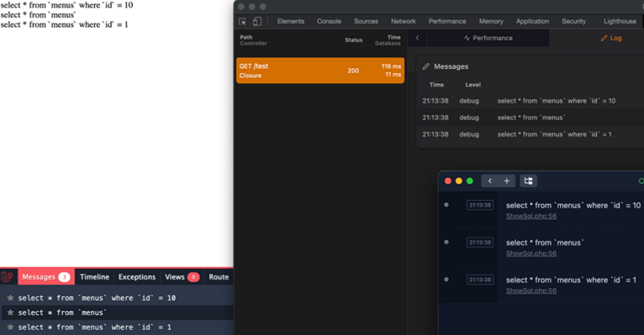
Task: Switch to the Clockwork Log tab
Action: click(611, 38)
